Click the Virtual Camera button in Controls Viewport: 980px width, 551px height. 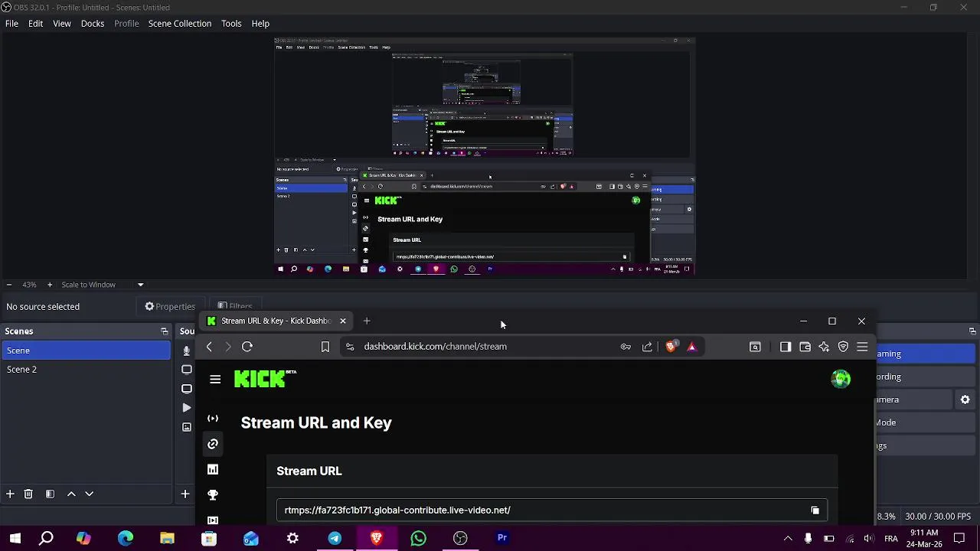point(916,399)
